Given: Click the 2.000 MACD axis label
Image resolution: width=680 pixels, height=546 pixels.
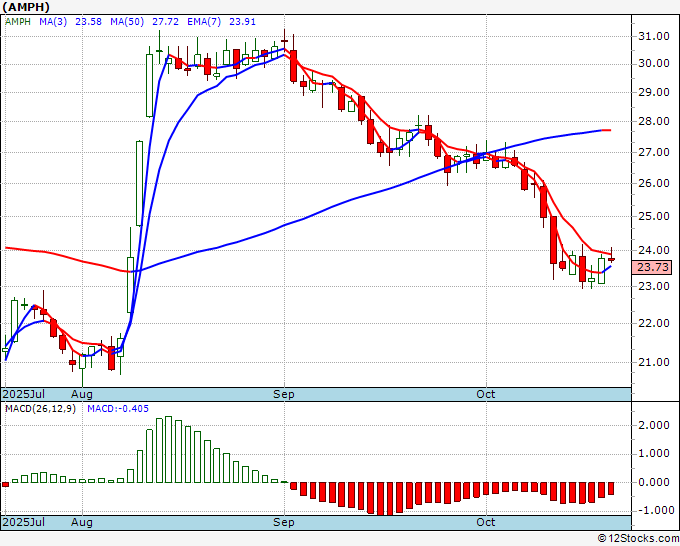Looking at the screenshot, I should click(x=654, y=425).
